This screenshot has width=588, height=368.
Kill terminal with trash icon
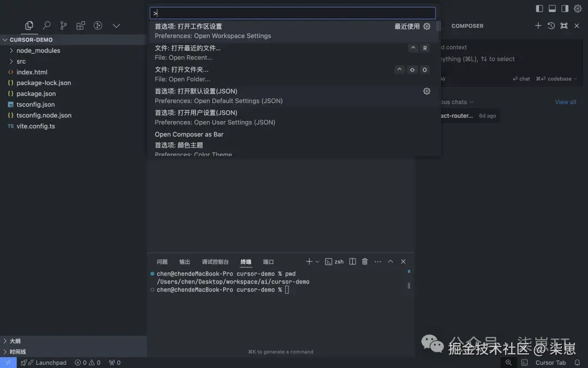(365, 261)
